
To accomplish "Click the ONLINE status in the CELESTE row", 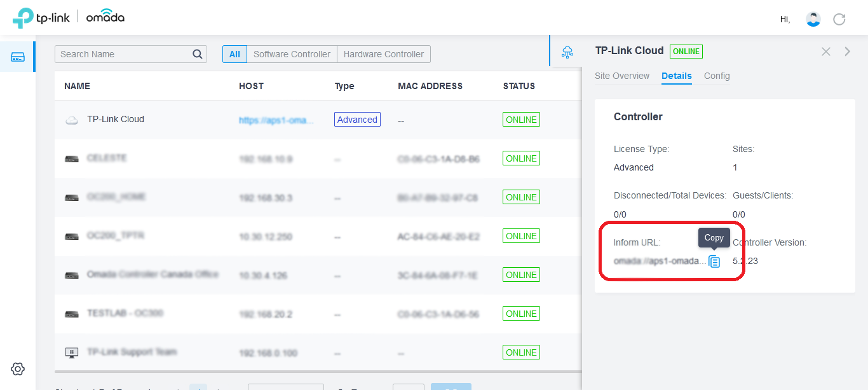I will click(x=521, y=158).
